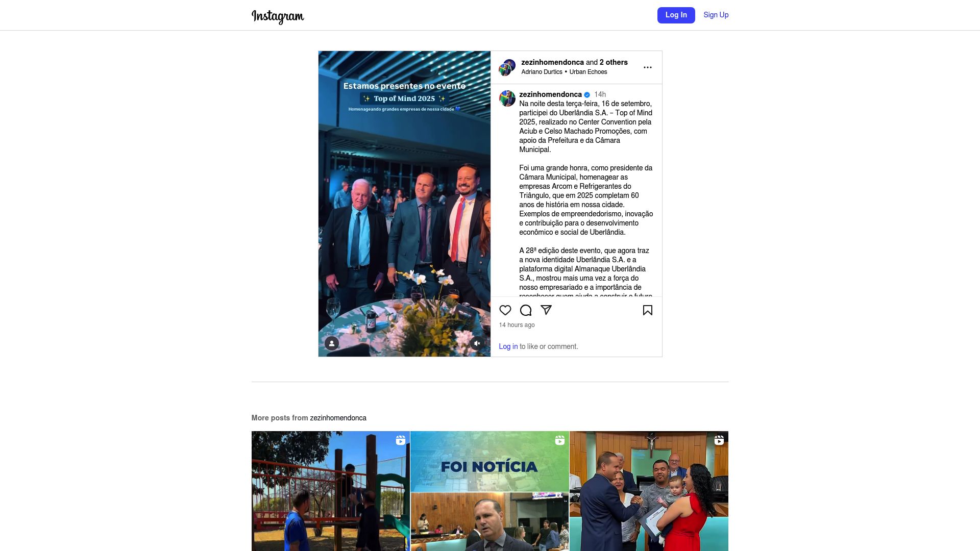Unmute the video with the speaker toggle
Image resolution: width=980 pixels, height=551 pixels.
[x=477, y=343]
